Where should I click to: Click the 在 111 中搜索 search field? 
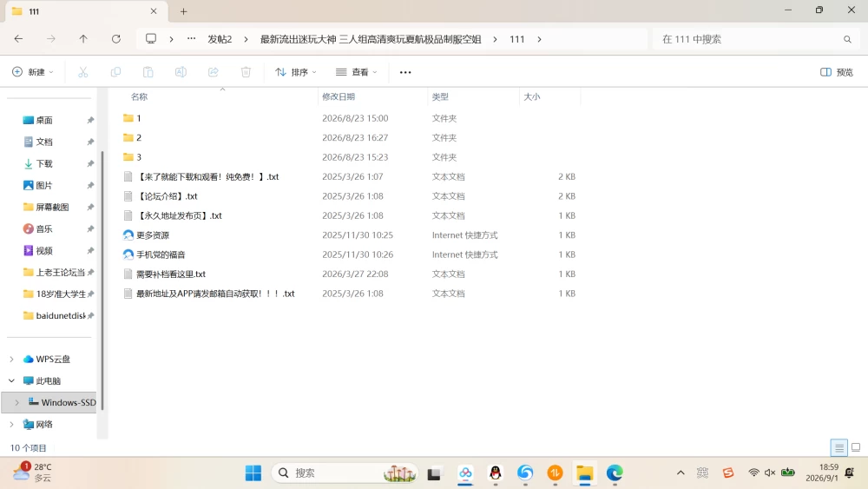click(754, 39)
